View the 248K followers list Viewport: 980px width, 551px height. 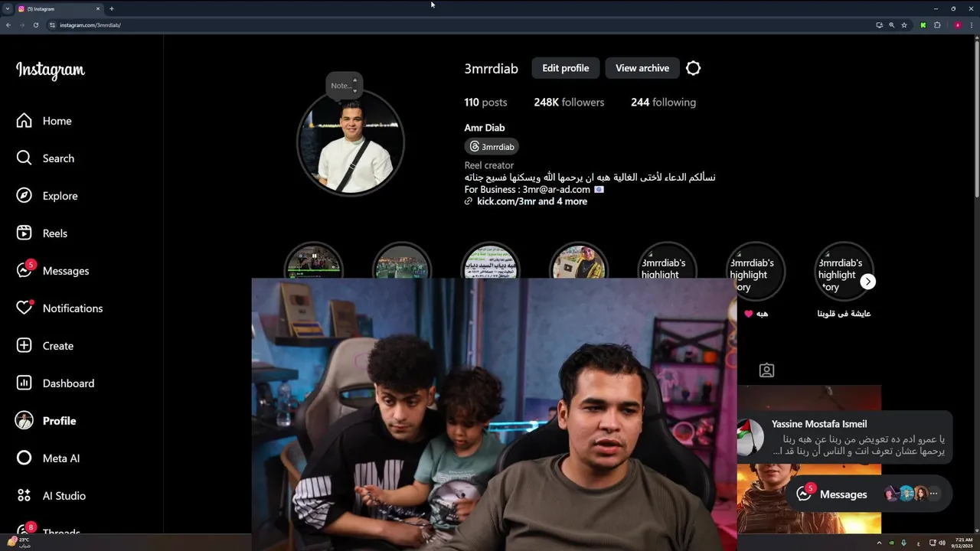(569, 103)
